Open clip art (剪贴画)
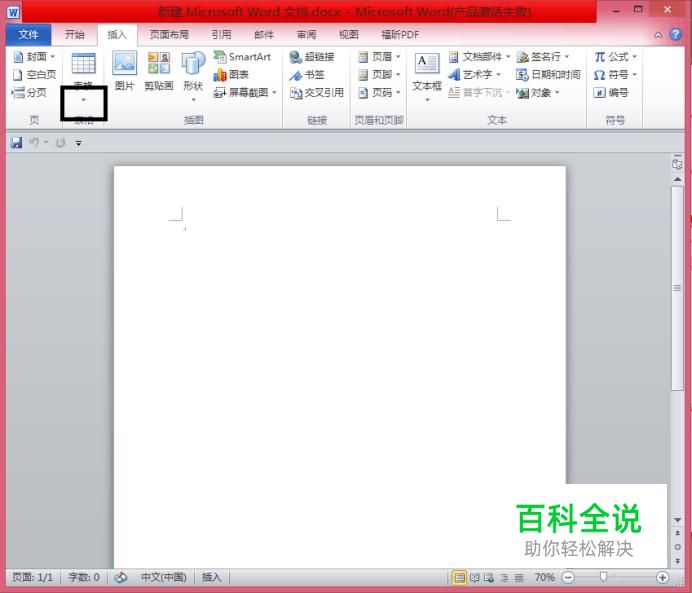Image resolution: width=692 pixels, height=593 pixels. [158, 71]
